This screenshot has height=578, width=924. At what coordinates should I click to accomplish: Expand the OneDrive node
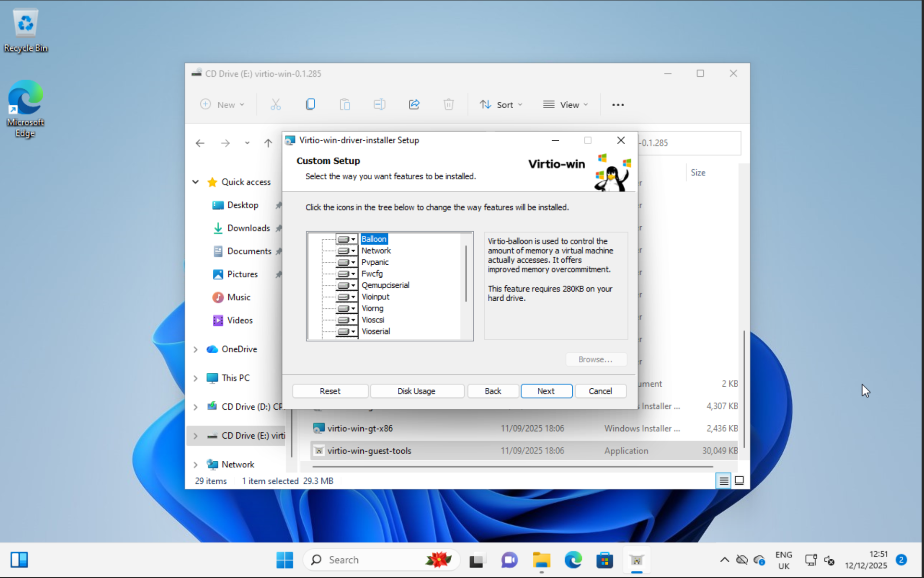[x=196, y=349]
